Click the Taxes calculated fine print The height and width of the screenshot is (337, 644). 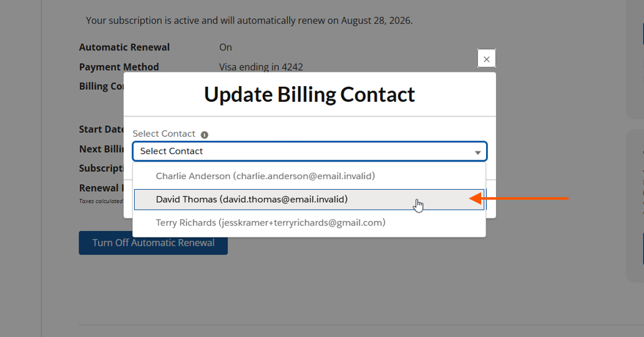point(100,201)
